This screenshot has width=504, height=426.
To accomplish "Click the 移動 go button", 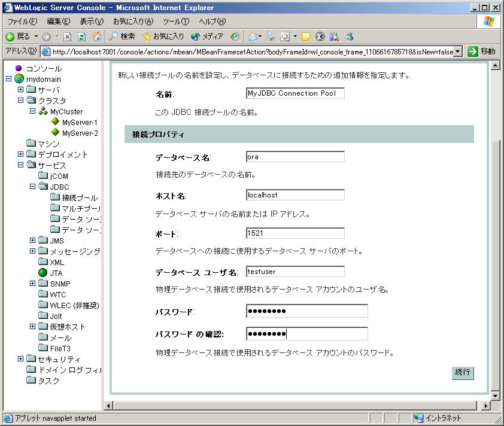I will (x=482, y=51).
